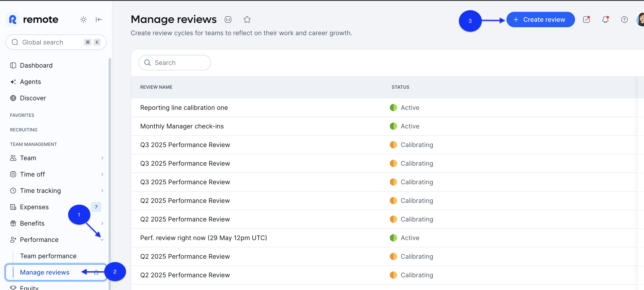
Task: Click the insights icon beside the page title
Action: click(228, 20)
